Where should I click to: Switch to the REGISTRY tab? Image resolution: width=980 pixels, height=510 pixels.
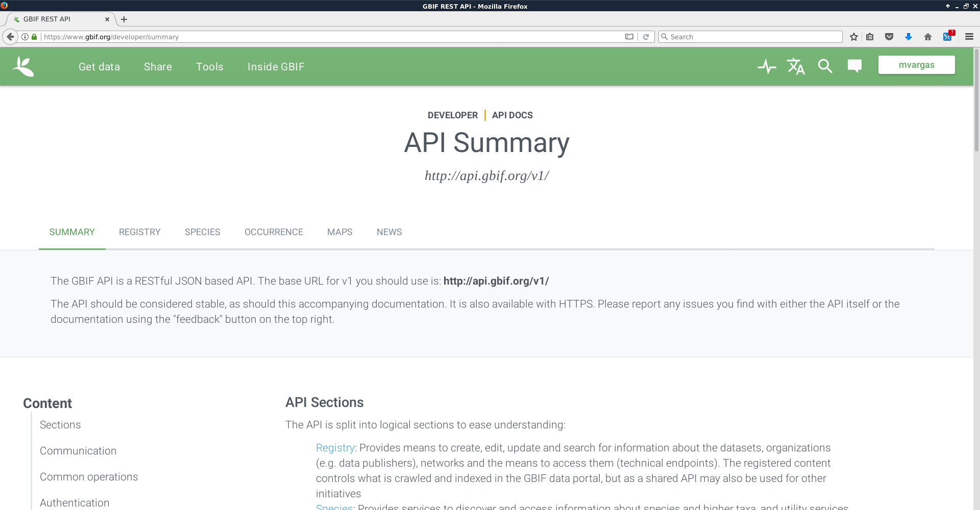pyautogui.click(x=140, y=232)
